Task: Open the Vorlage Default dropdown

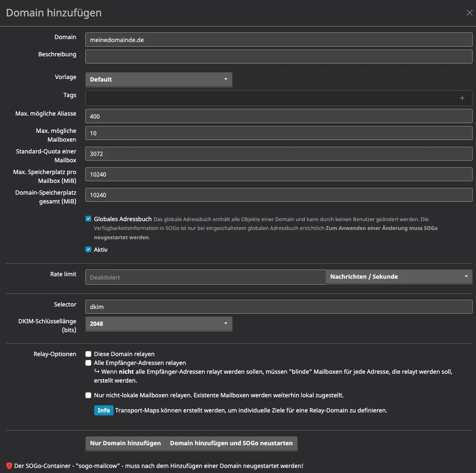Action: (x=159, y=79)
